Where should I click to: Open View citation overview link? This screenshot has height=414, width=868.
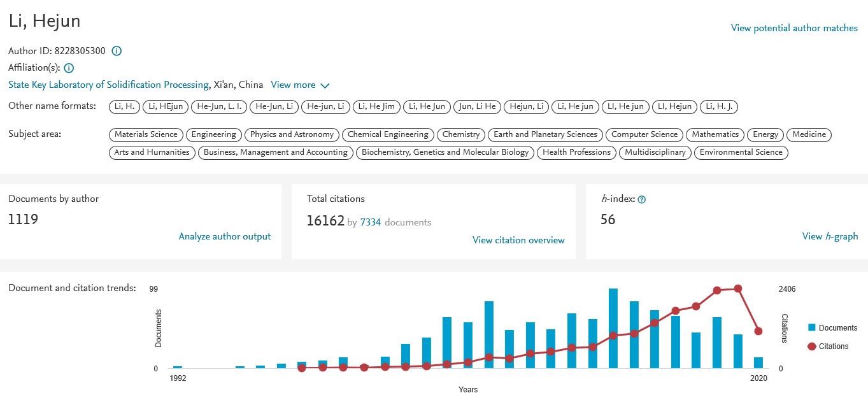[x=518, y=240]
